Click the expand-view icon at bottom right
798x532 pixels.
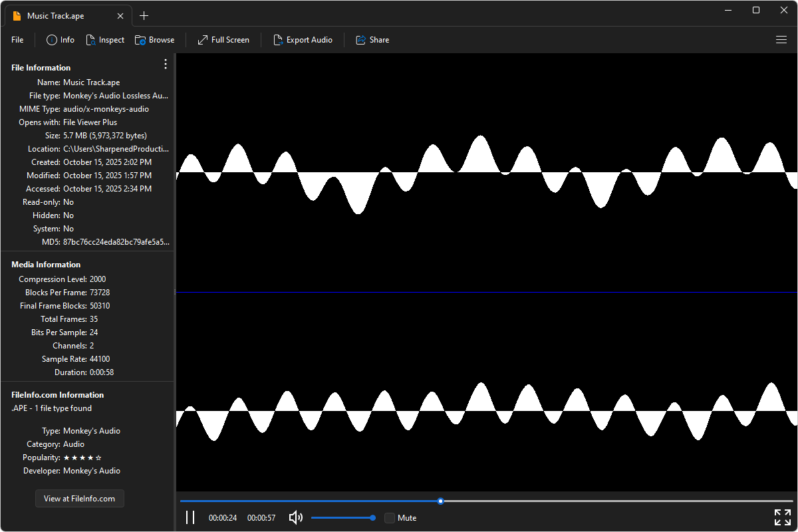(x=782, y=517)
